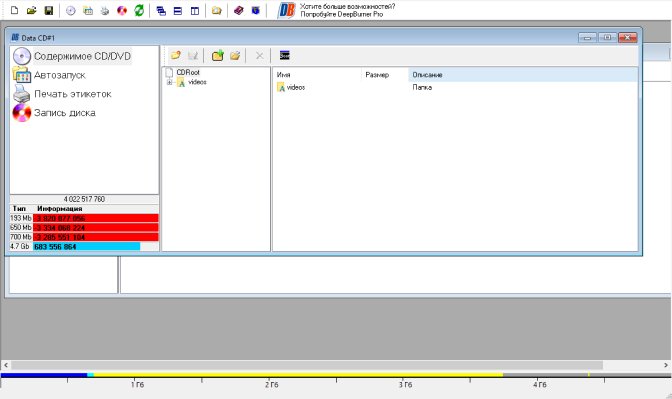
Task: Click the horizontal scrollbar right arrow
Action: [666, 365]
